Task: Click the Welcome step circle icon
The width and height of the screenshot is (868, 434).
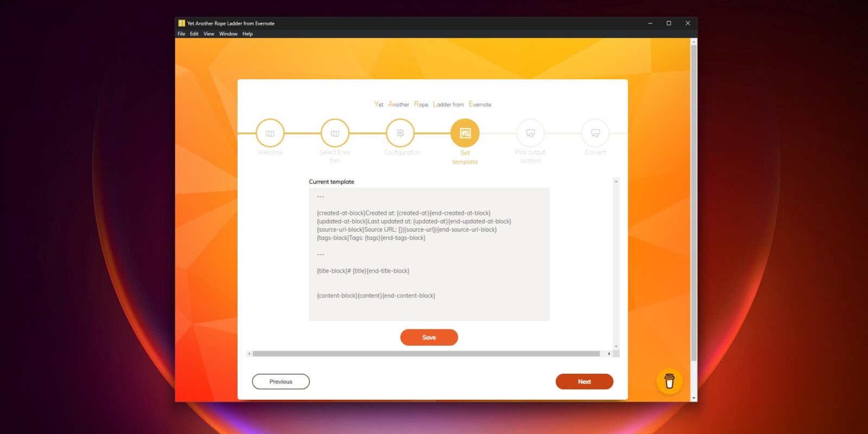Action: [270, 133]
